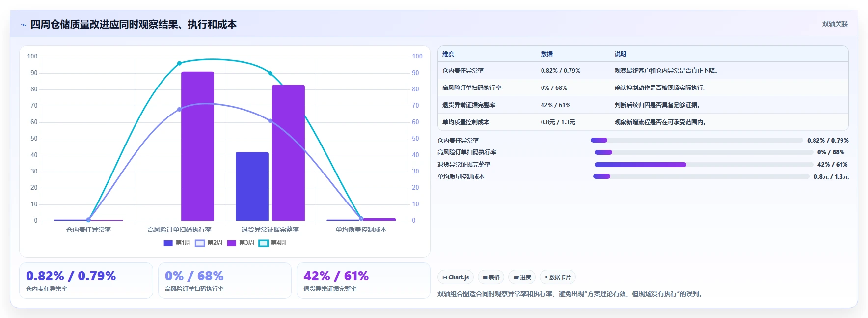Click the icon left of the dashboard title
The image size is (868, 318).
[23, 25]
